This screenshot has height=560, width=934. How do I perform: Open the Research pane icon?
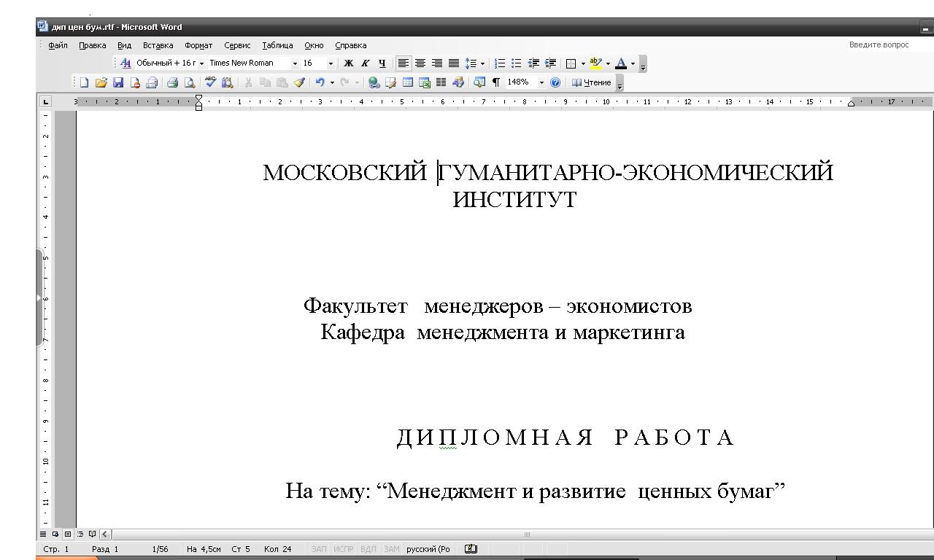click(x=227, y=82)
